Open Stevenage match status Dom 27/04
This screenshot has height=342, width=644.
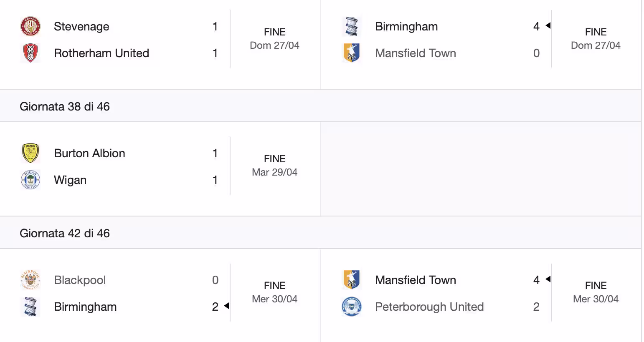point(274,39)
